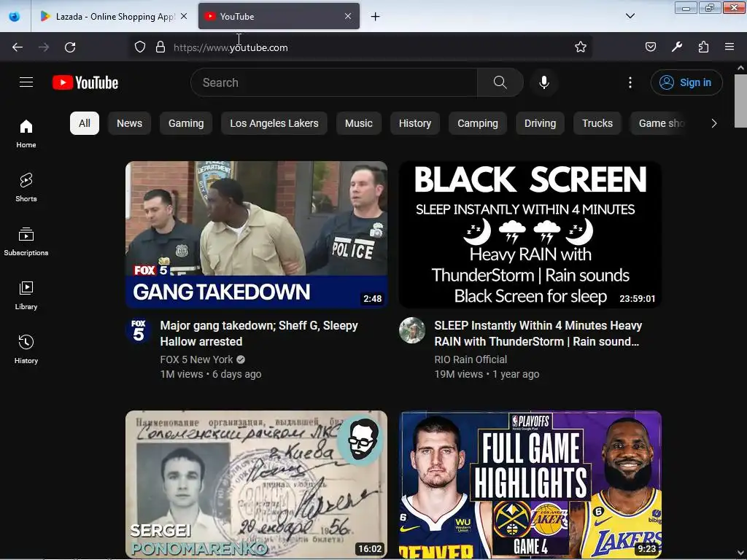Save page to Pocket

coord(650,47)
